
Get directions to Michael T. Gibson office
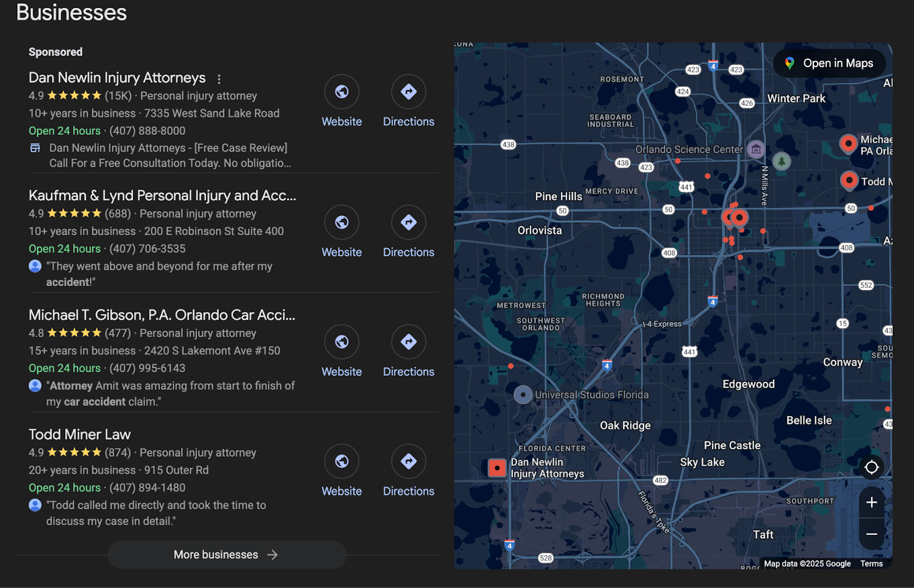tap(408, 342)
